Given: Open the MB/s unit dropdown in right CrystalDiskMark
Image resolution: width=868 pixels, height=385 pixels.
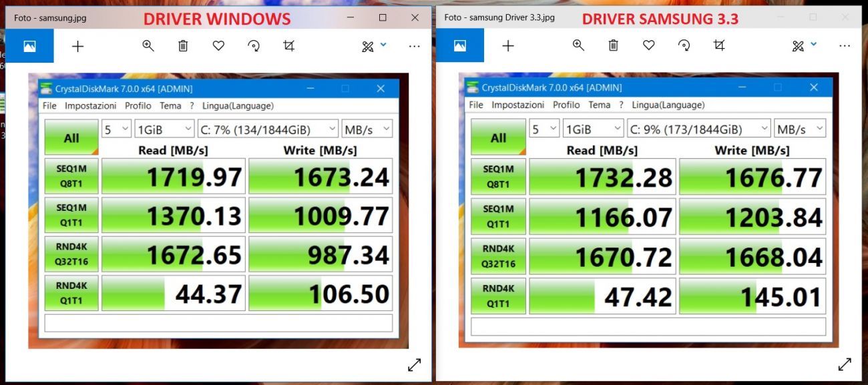Looking at the screenshot, I should point(800,129).
